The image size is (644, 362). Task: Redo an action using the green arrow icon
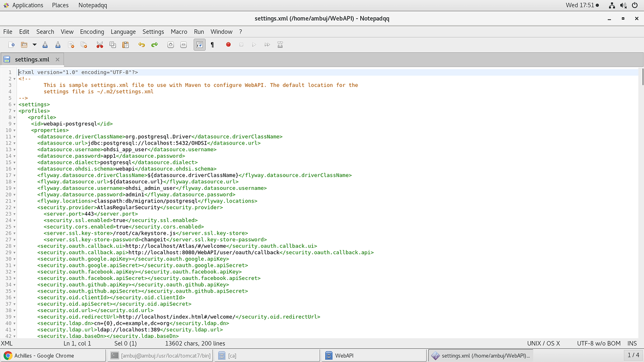coord(154,44)
